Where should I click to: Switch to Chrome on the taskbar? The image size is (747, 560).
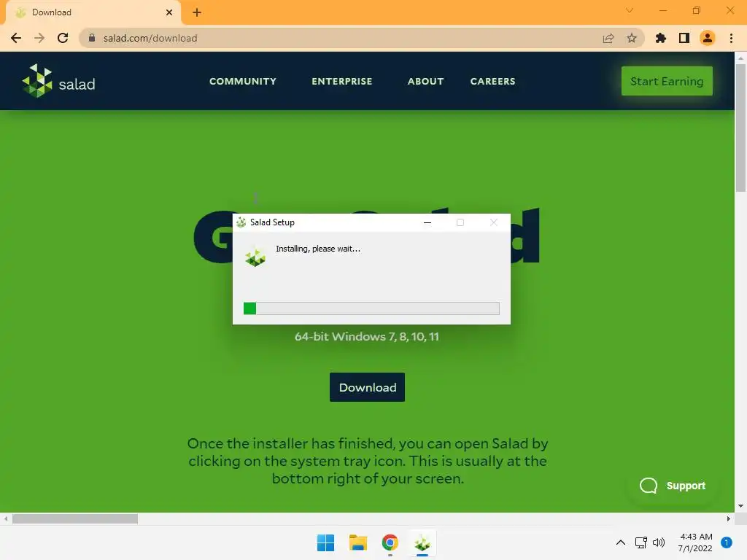(x=390, y=542)
